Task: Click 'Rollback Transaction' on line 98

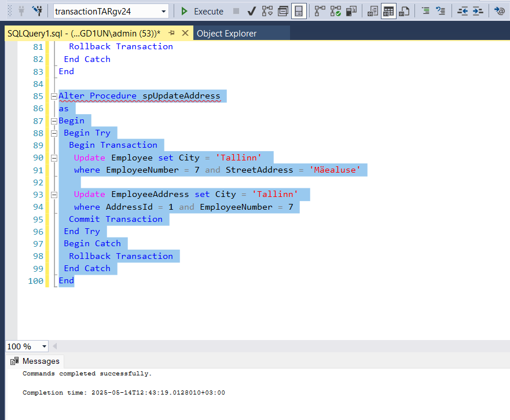Action: (121, 256)
